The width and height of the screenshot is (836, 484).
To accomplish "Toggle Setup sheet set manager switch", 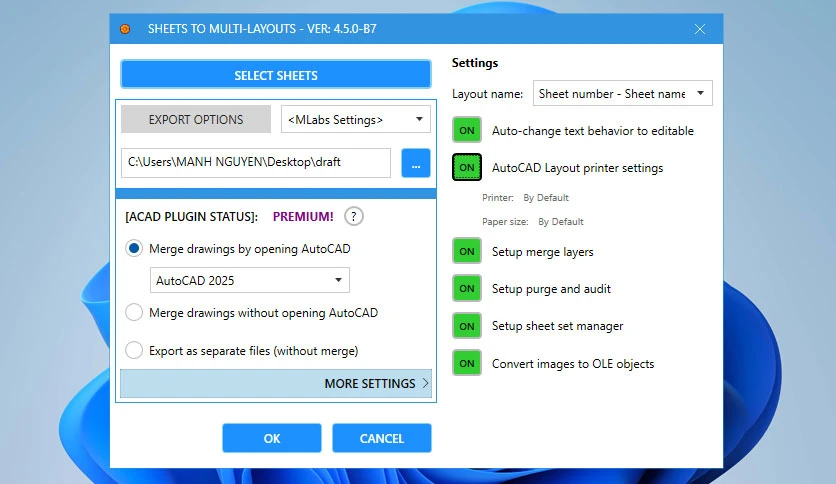I will click(x=467, y=326).
